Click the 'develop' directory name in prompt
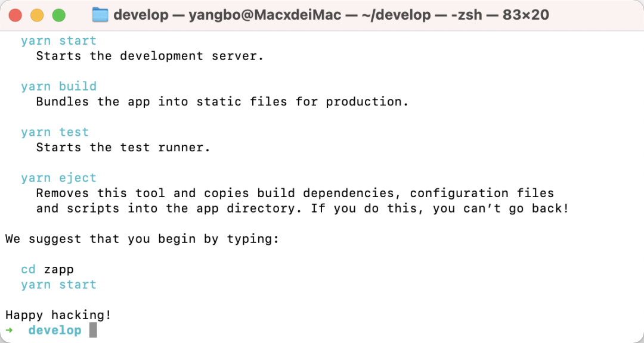Viewport: 644px width, 343px height. (x=55, y=330)
